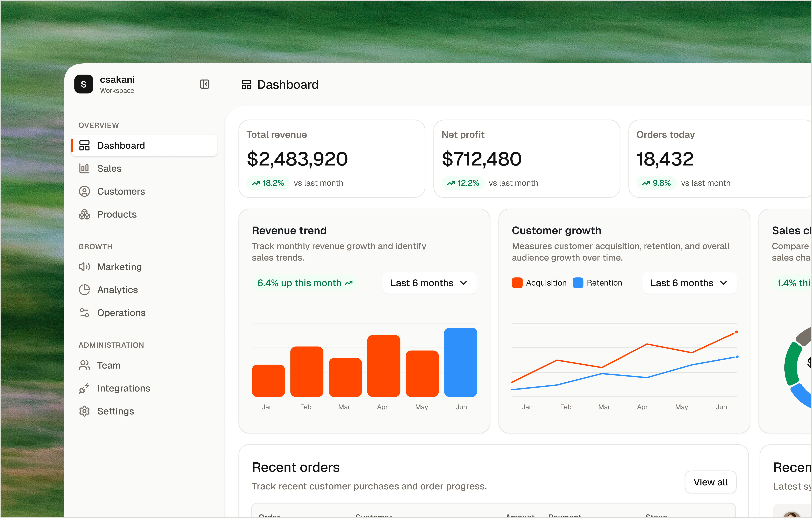Open the Marketing menu item
The height and width of the screenshot is (518, 812).
(144, 267)
